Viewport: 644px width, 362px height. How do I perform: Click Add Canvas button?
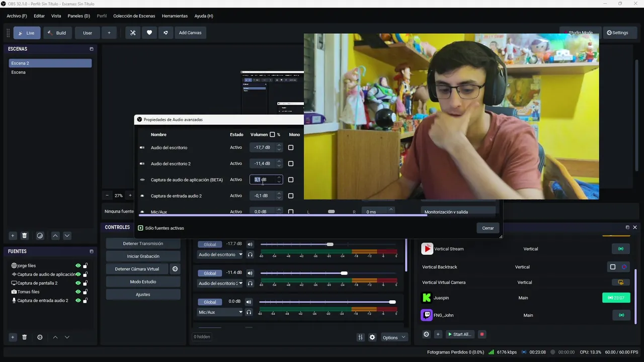point(190,33)
